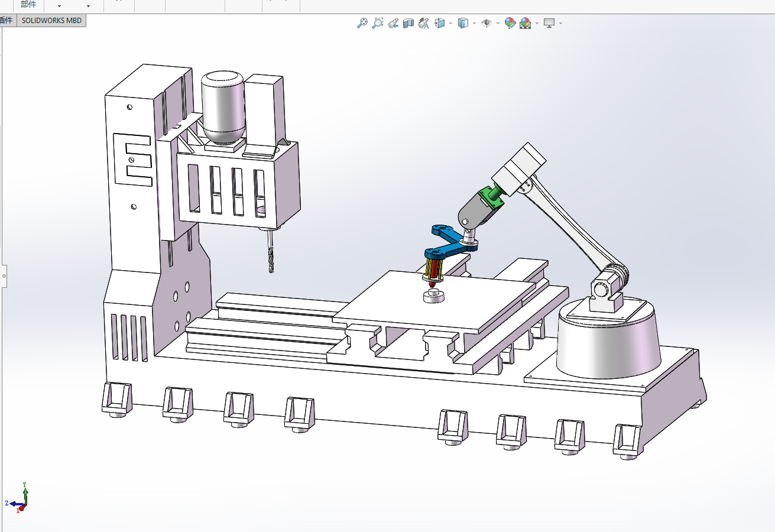Click the Display Style icon
Image resolution: width=775 pixels, height=532 pixels.
463,23
